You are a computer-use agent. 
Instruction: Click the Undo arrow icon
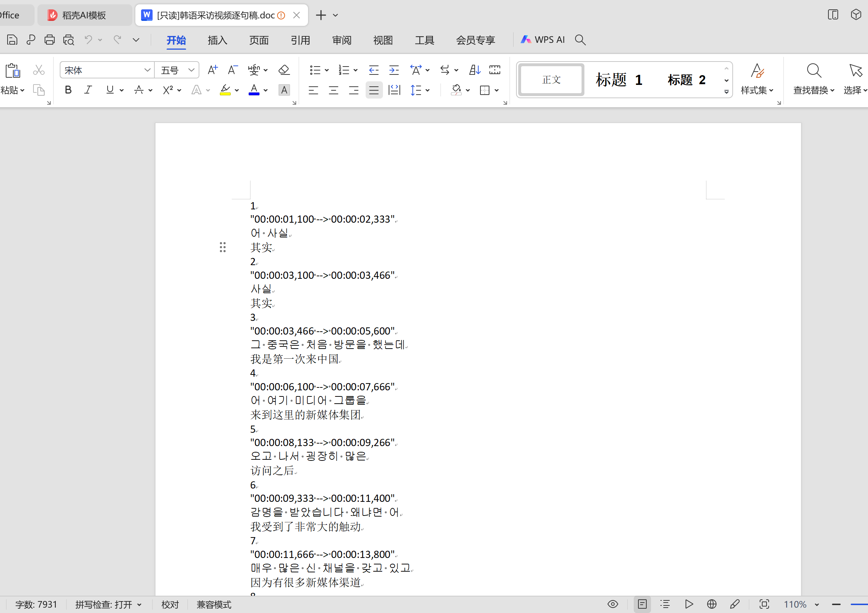coord(88,39)
